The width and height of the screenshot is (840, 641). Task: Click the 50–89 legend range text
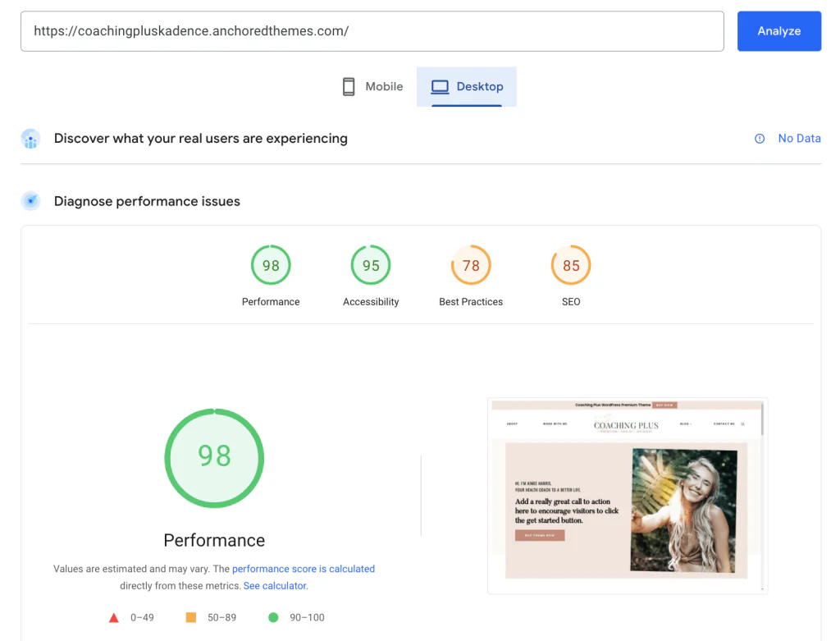pyautogui.click(x=221, y=617)
